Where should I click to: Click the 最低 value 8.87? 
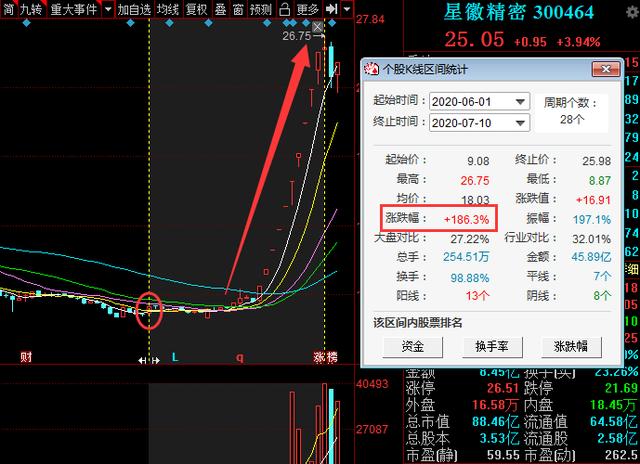600,180
